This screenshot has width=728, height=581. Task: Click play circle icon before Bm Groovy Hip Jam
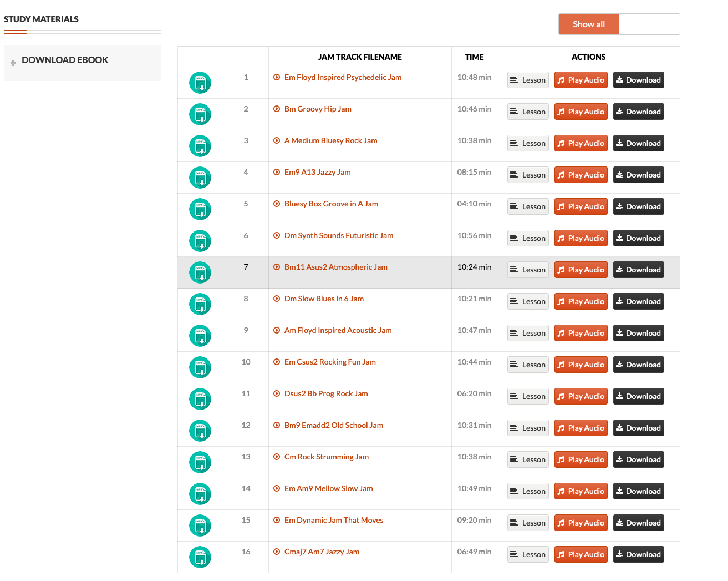click(x=277, y=109)
